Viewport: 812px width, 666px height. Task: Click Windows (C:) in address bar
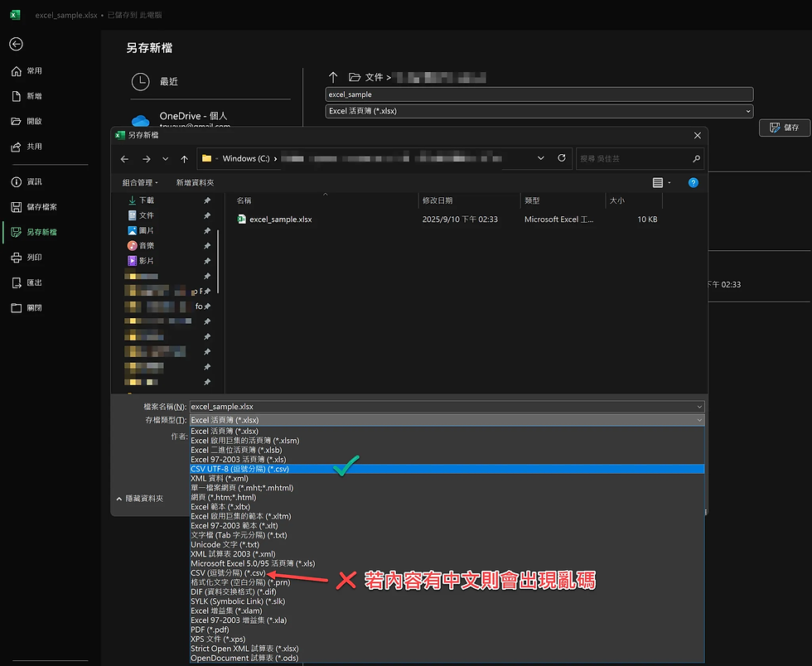pos(246,158)
